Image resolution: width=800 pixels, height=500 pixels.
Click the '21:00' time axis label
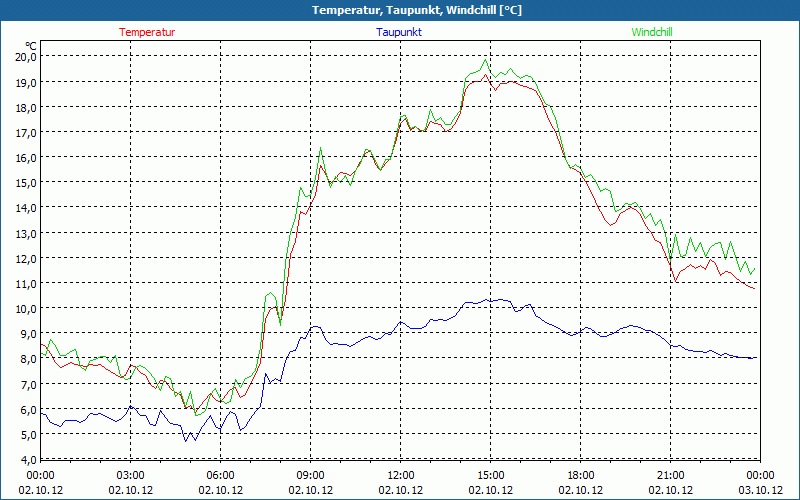tap(670, 476)
